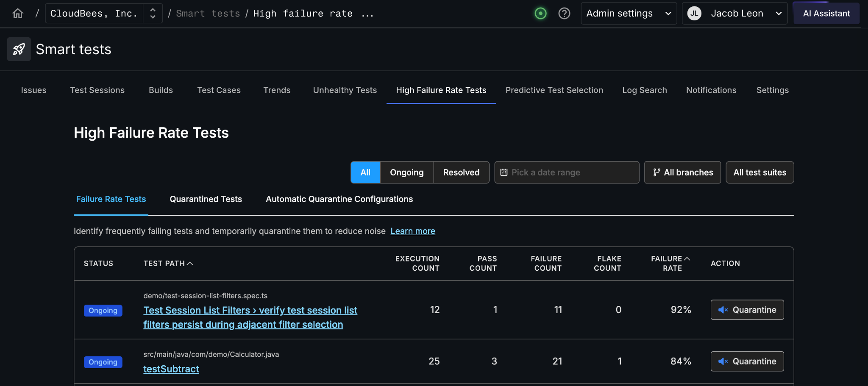Image resolution: width=868 pixels, height=386 pixels.
Task: Click the green status indicator icon
Action: pyautogui.click(x=540, y=14)
